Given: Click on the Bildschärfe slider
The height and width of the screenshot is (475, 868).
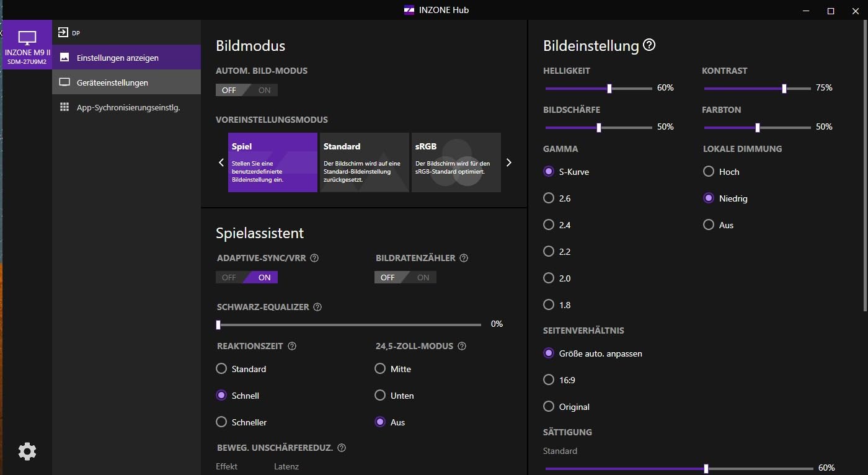Looking at the screenshot, I should tap(599, 128).
